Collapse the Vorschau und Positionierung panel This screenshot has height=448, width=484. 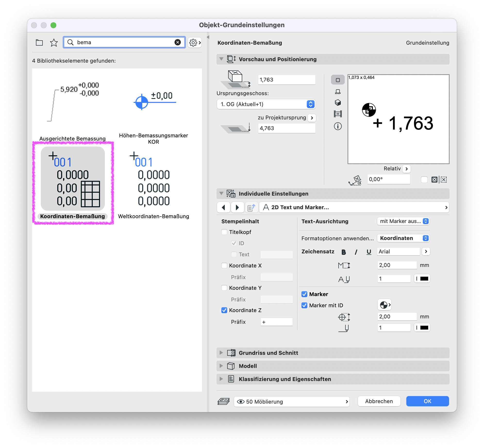click(x=221, y=59)
